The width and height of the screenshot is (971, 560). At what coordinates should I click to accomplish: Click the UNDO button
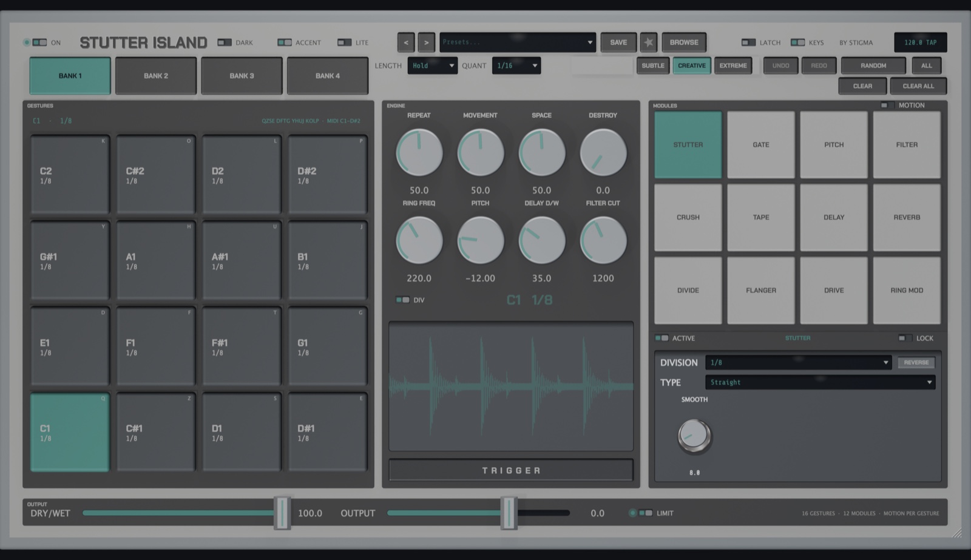[780, 66]
